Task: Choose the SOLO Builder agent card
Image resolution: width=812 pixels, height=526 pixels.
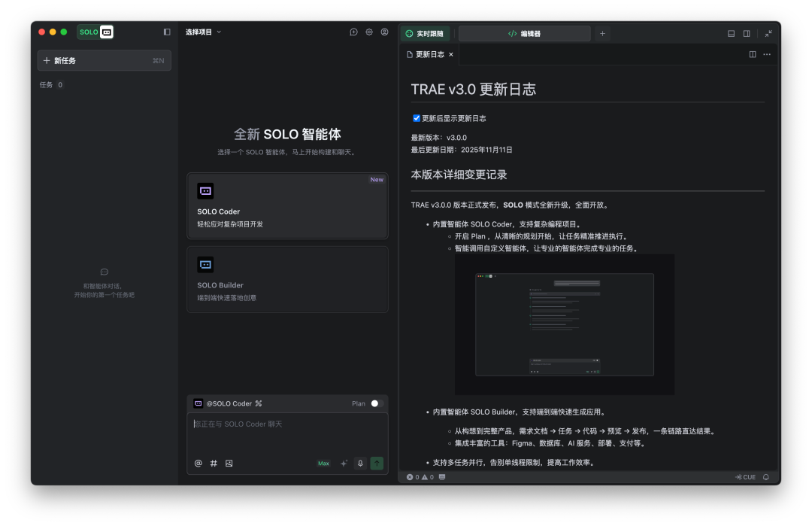Action: pos(287,279)
